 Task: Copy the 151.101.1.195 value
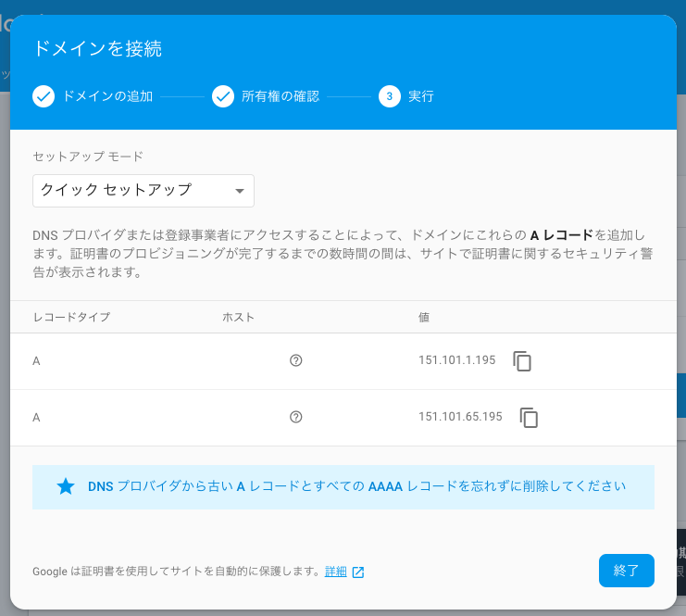click(522, 361)
